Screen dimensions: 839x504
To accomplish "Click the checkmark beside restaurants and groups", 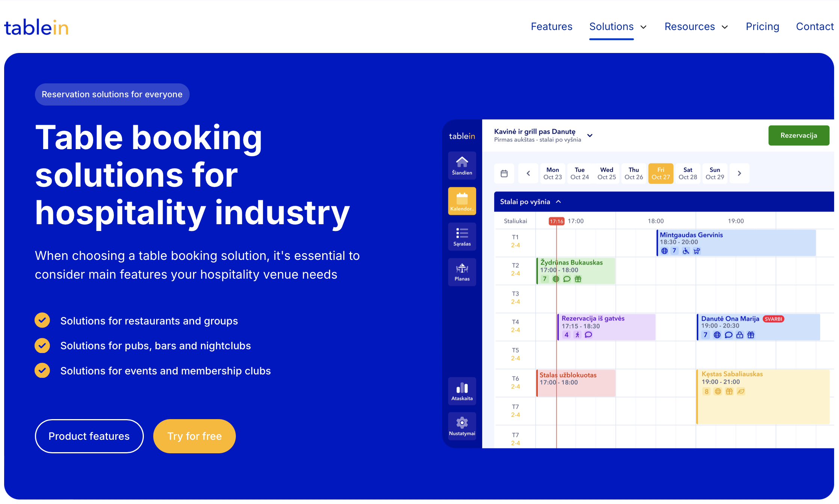I will pyautogui.click(x=42, y=320).
